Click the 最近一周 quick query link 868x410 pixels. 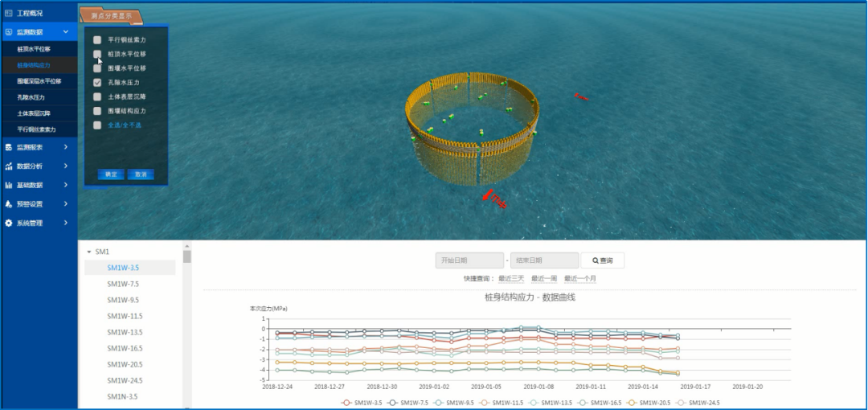544,279
